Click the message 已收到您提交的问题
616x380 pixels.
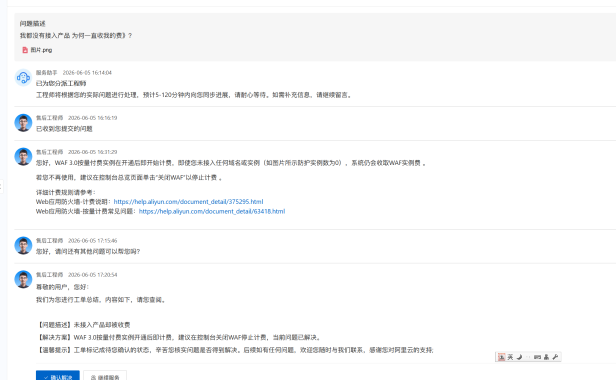(x=64, y=129)
